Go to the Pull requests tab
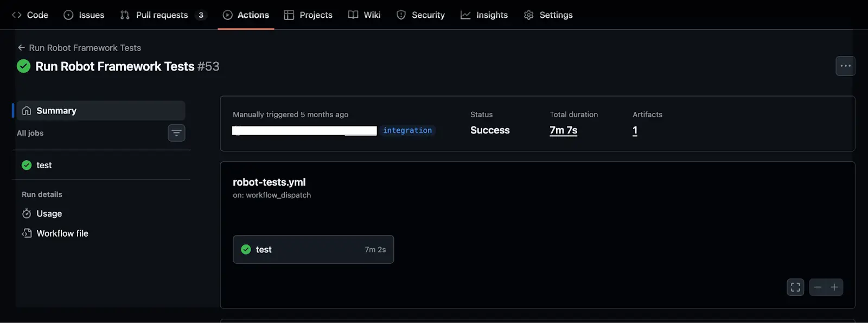This screenshot has height=323, width=868. tap(163, 15)
